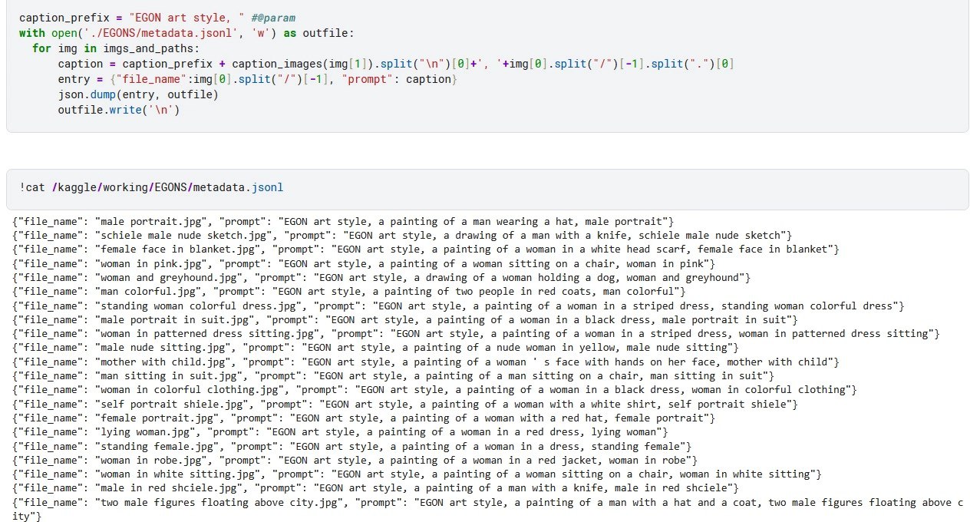Image resolution: width=980 pixels, height=522 pixels.
Task: Click the 'woman in robe.jpg' output line
Action: [x=355, y=460]
